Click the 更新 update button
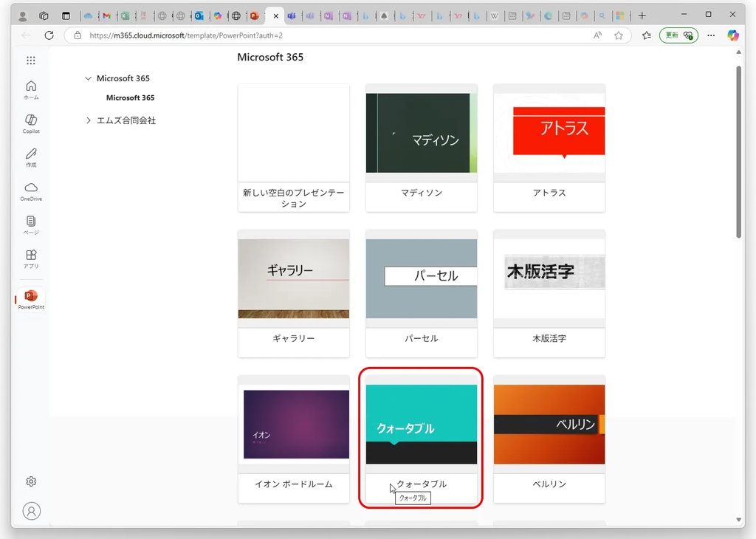This screenshot has height=539, width=756. pos(678,35)
